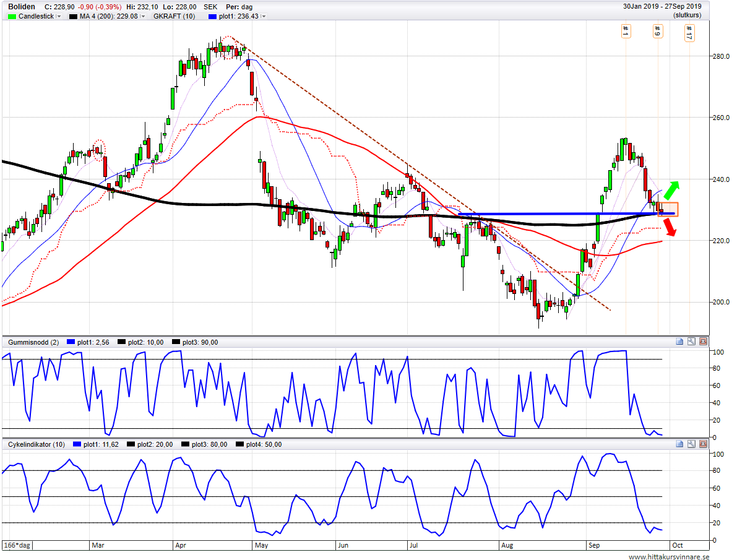Open the Gummisnodd panel wrench settings
Screen dimensions: 737x560
691,342
